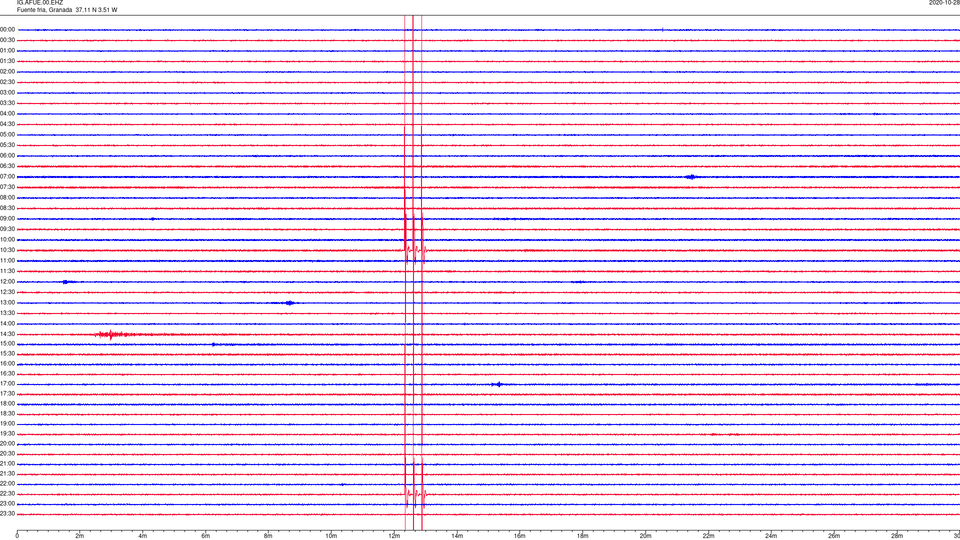Click the 6m tick label on time axis
Viewport: 960px width, 540px height.
click(206, 536)
